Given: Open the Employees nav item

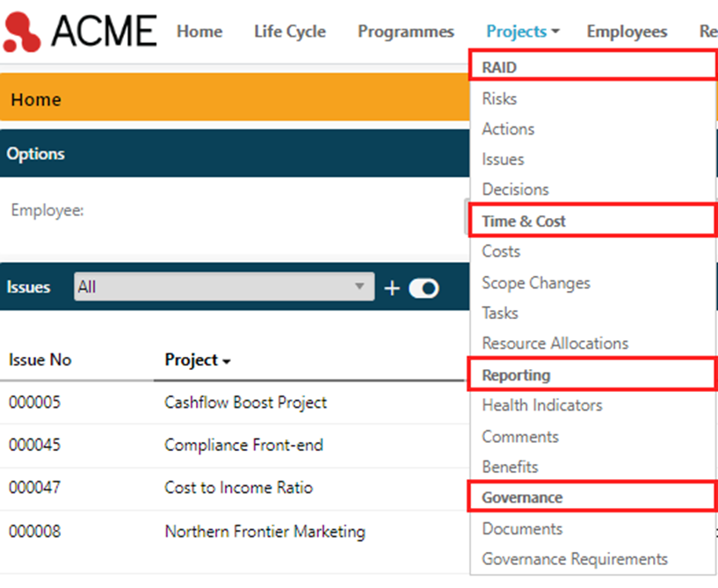Looking at the screenshot, I should click(x=627, y=31).
